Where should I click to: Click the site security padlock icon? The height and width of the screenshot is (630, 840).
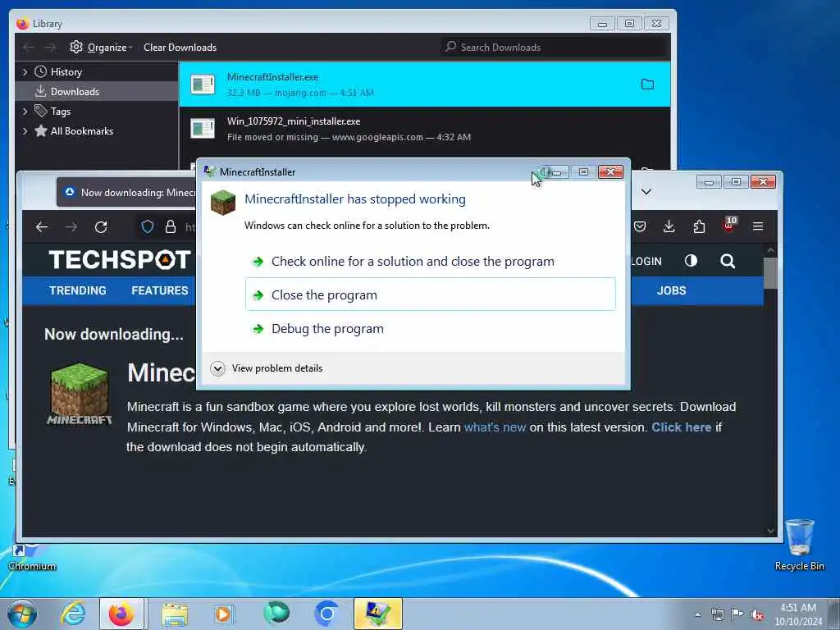click(x=171, y=226)
